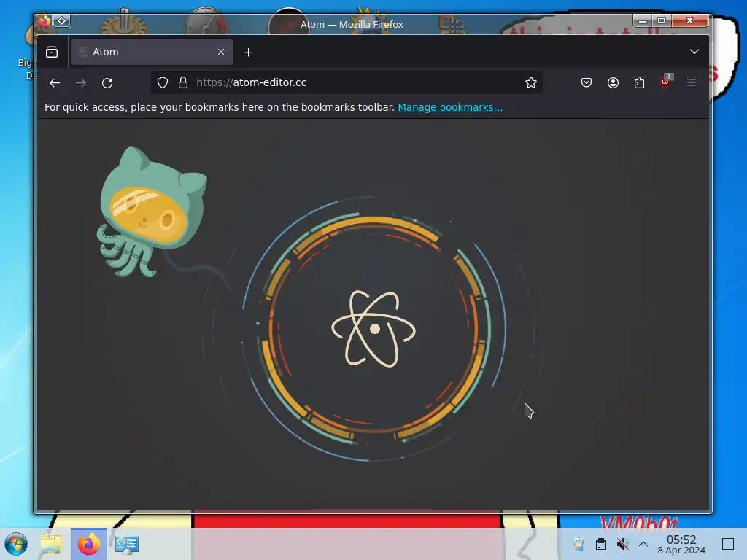
Task: Click the forward navigation arrow
Action: point(81,83)
